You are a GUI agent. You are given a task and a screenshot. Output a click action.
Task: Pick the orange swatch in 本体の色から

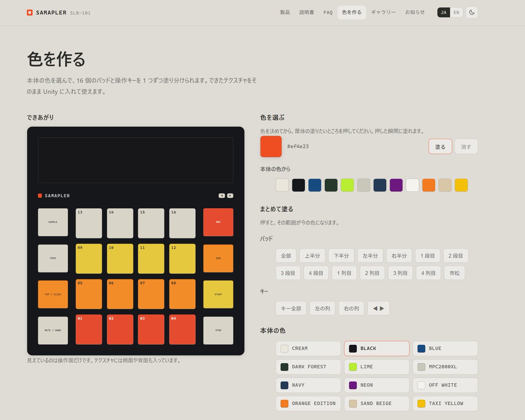(429, 185)
